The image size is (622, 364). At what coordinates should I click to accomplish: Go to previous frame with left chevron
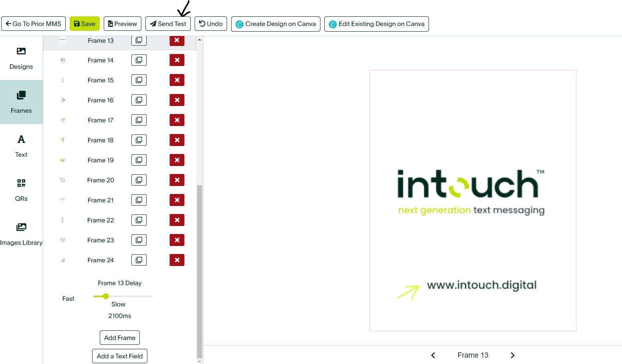point(433,355)
